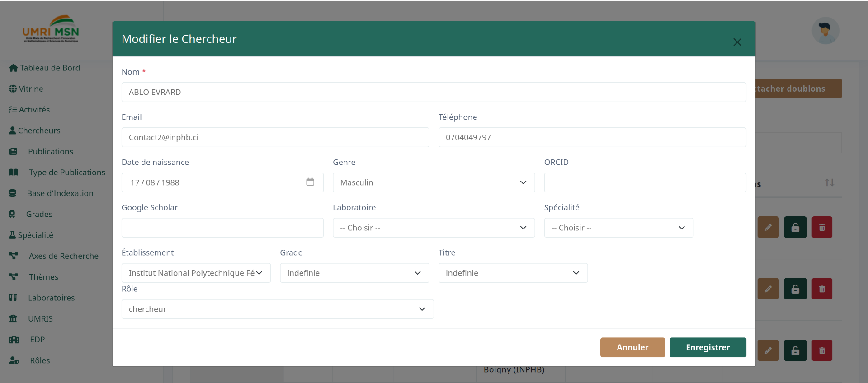Click the user avatar in the header

pyautogui.click(x=826, y=31)
